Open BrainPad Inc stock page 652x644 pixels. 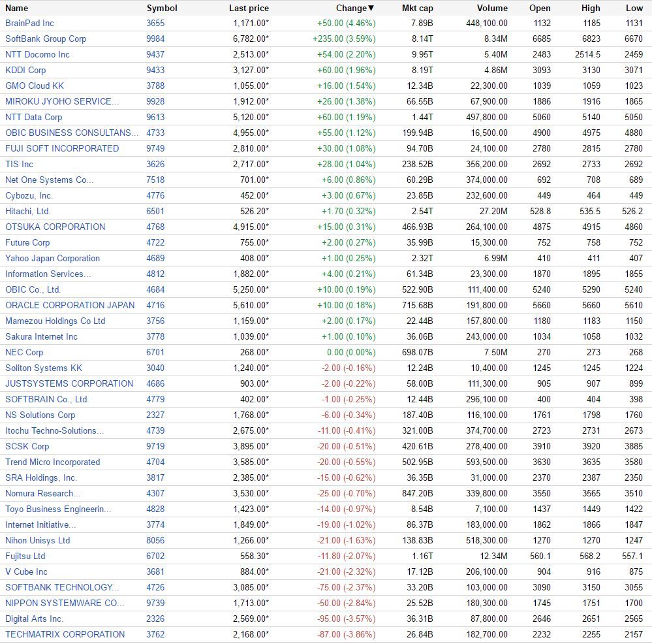pyautogui.click(x=29, y=24)
